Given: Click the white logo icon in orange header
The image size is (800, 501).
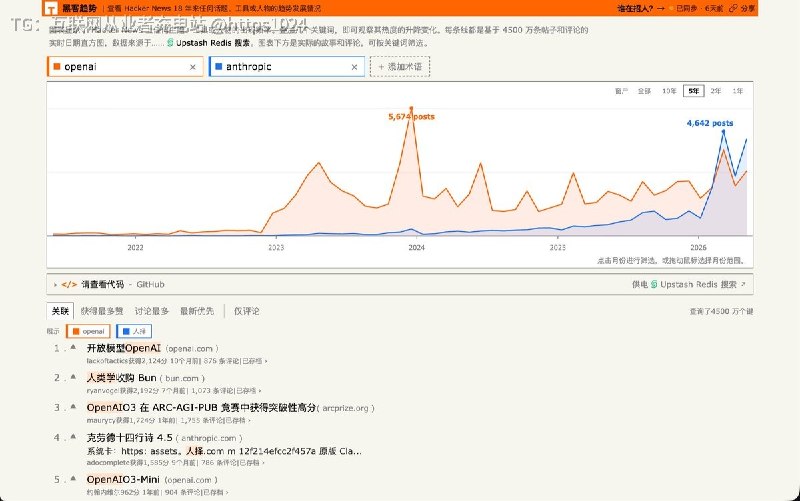Looking at the screenshot, I should click(51, 8).
